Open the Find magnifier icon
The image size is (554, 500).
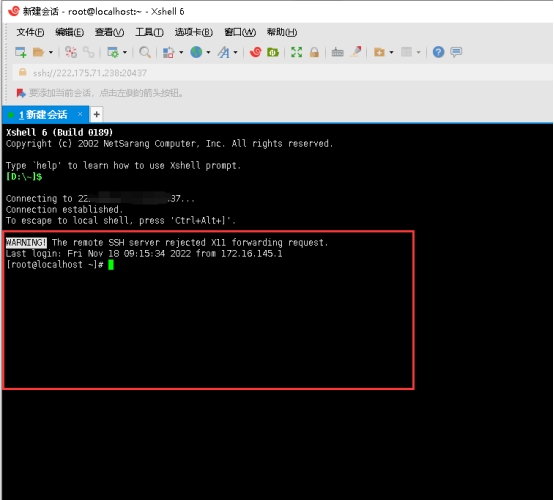[x=145, y=52]
